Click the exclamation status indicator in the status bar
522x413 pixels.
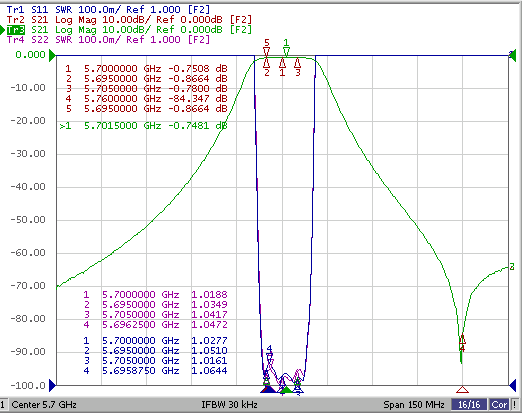coord(515,405)
